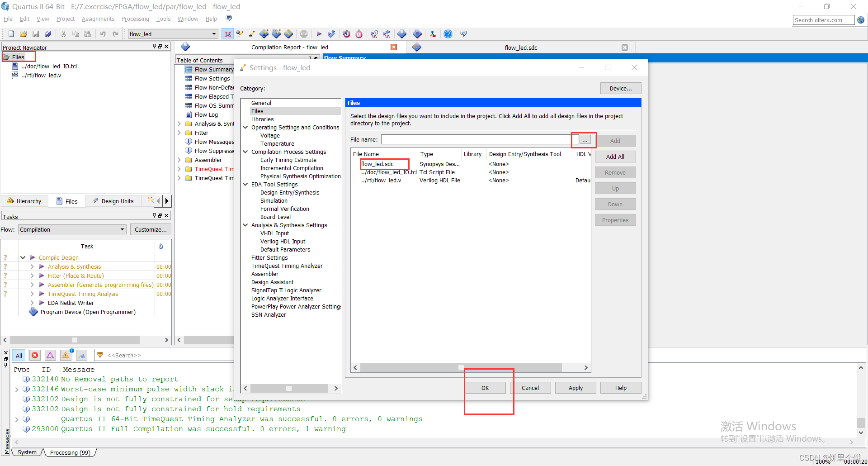Click the file list horizontal scrollbar thumb
Screen dimensions: 868x466
[x=461, y=367]
